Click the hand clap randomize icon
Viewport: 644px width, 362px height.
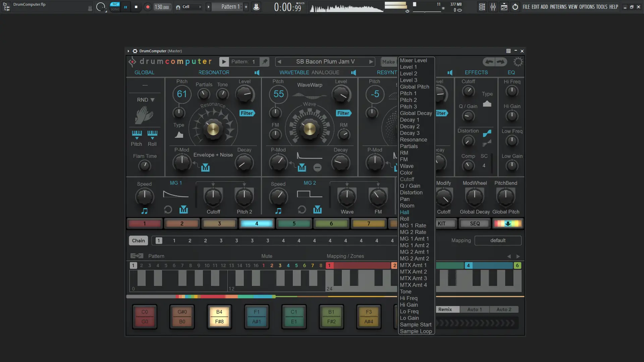pos(144,115)
